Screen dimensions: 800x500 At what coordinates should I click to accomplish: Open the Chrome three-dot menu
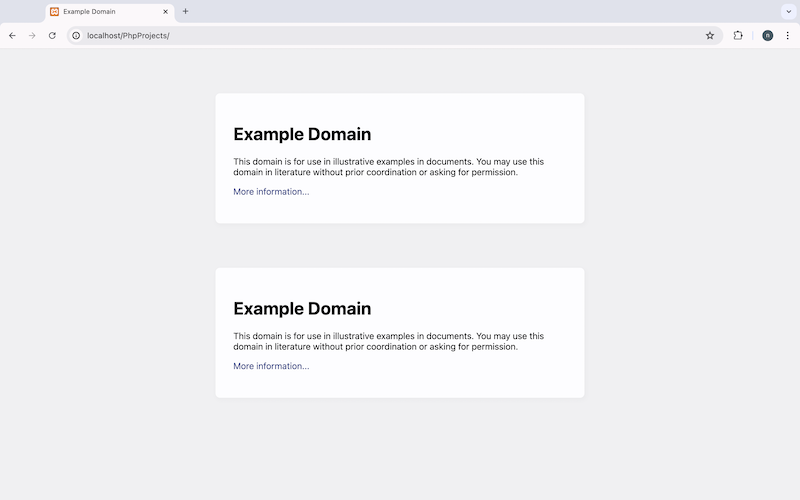pyautogui.click(x=787, y=35)
